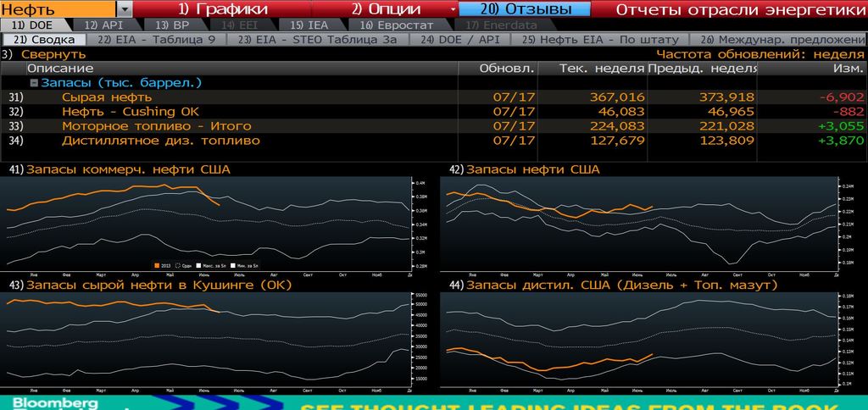The height and width of the screenshot is (410, 868).
Task: Click the change value -882
Action: click(x=849, y=112)
